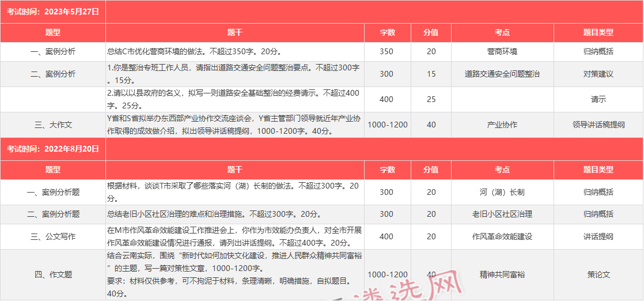This screenshot has width=644, height=301.
Task: Click the 精神共同富裕 topic cell
Action: (502, 274)
